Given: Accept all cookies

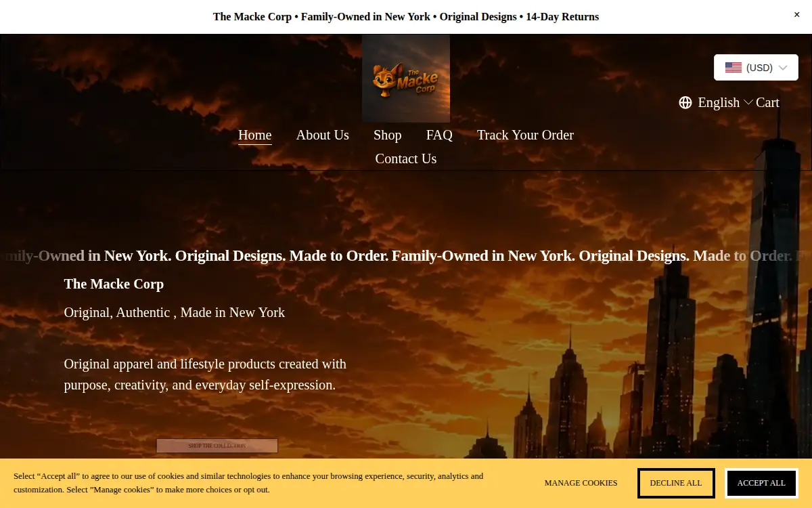Looking at the screenshot, I should click(761, 483).
